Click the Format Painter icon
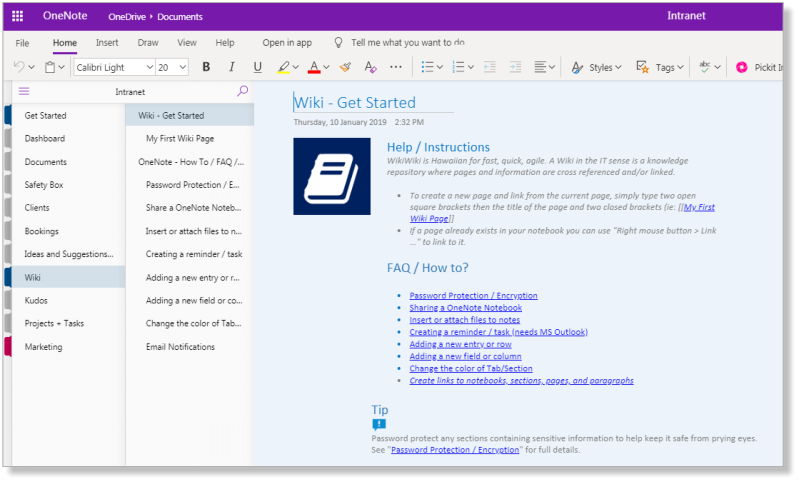The width and height of the screenshot is (800, 483). tap(345, 67)
